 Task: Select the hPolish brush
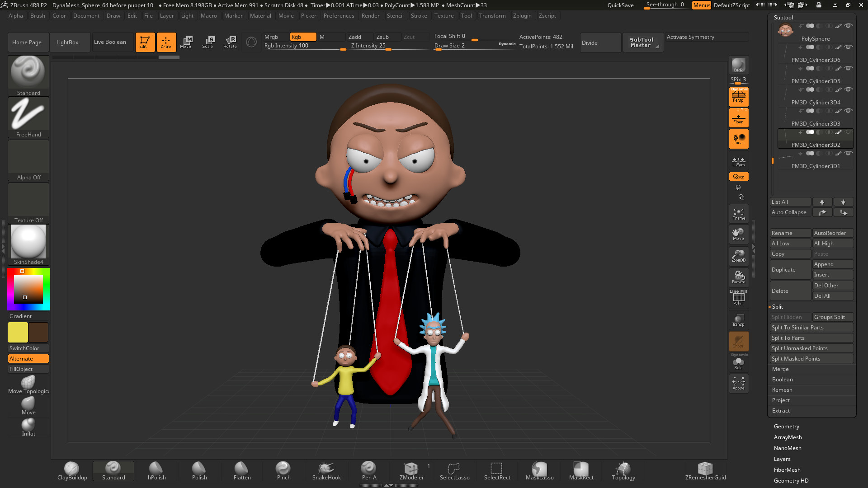click(156, 471)
